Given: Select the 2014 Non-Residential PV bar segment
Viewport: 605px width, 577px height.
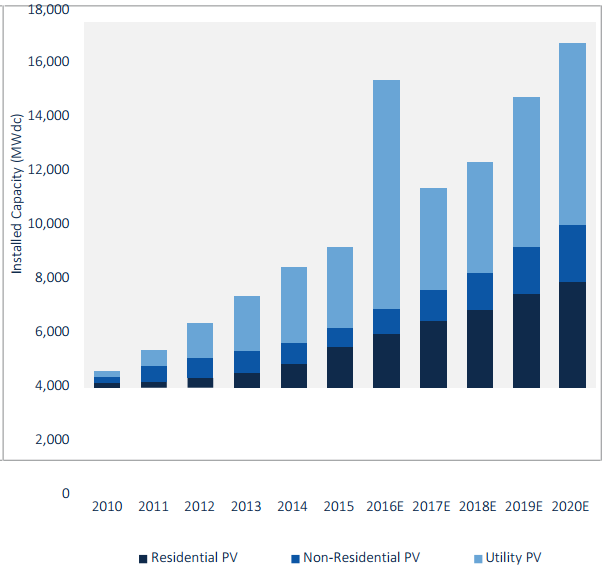Looking at the screenshot, I should point(294,354).
